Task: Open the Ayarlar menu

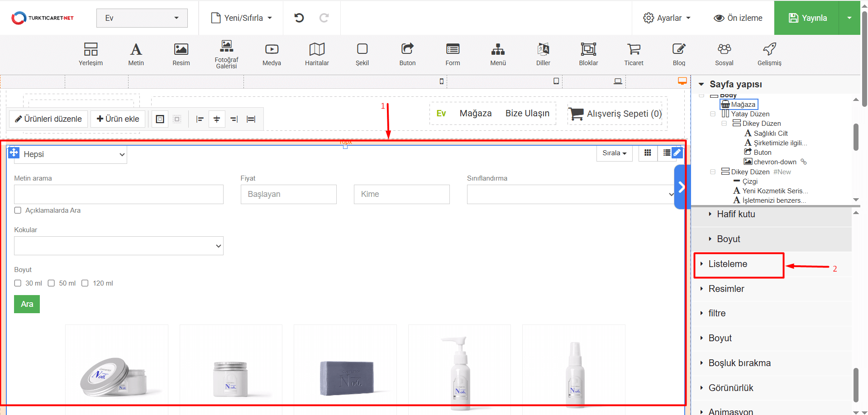Action: coord(667,18)
